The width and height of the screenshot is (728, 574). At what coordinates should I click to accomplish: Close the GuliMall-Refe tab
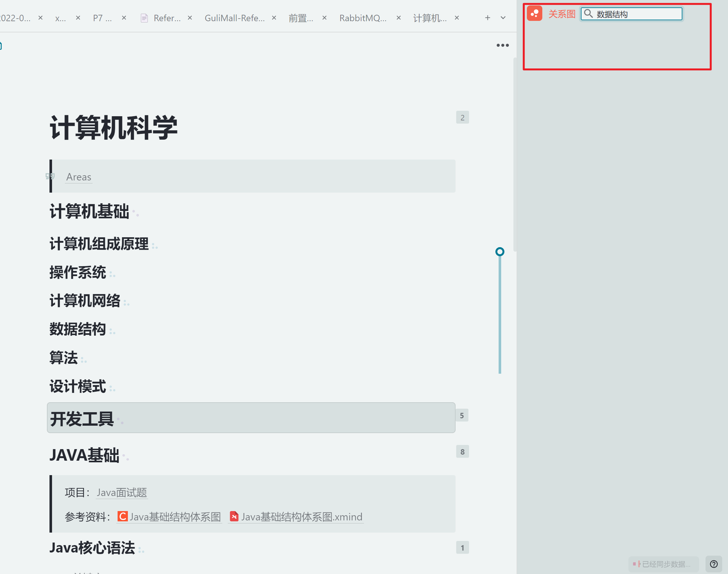tap(274, 18)
